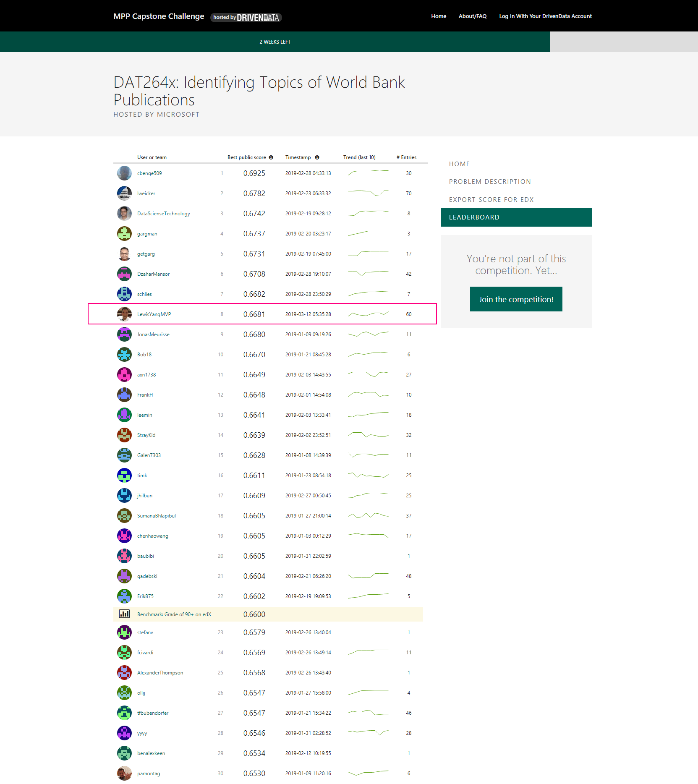The image size is (698, 784).
Task: Click DzaharMansor's pixel avatar
Action: click(124, 274)
